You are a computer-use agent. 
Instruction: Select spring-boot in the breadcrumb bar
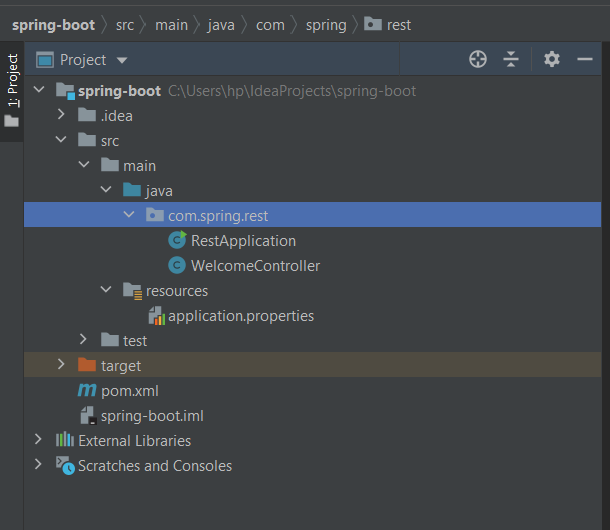pos(53,25)
